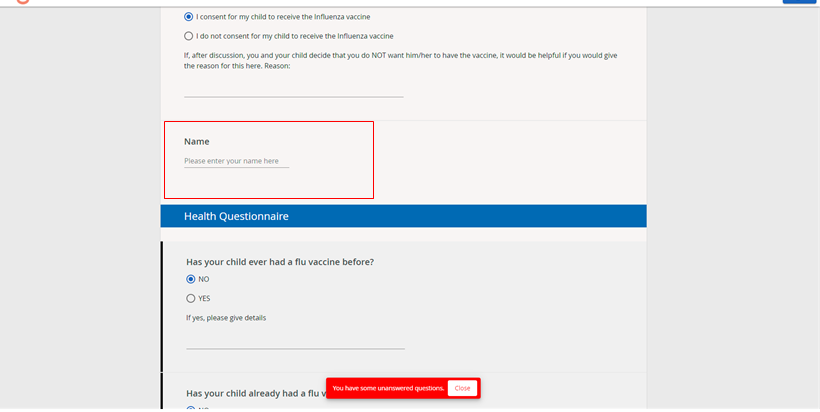Click the red unanswered questions message text

point(389,388)
